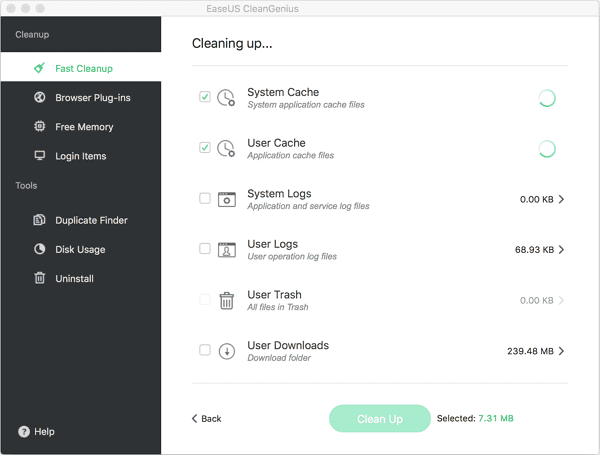Click the Cleanup section header
600x455 pixels.
pos(32,34)
